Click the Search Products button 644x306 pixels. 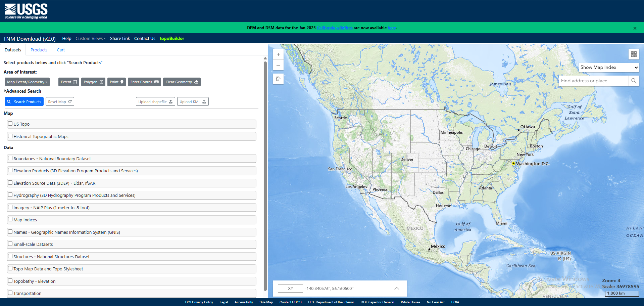click(x=24, y=102)
